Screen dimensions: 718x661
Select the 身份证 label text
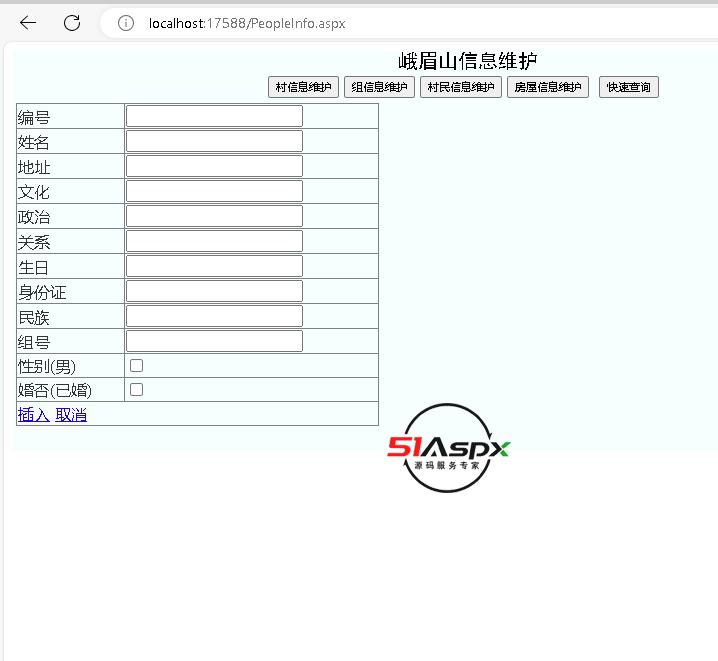[x=42, y=293]
